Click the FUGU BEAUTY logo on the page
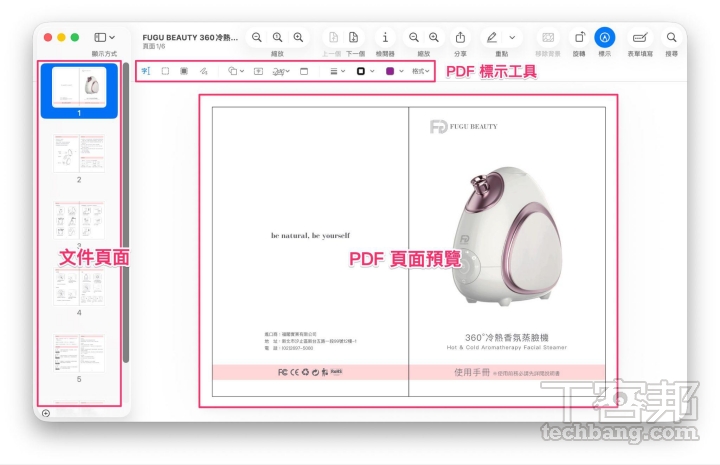This screenshot has width=720, height=465. pyautogui.click(x=464, y=126)
